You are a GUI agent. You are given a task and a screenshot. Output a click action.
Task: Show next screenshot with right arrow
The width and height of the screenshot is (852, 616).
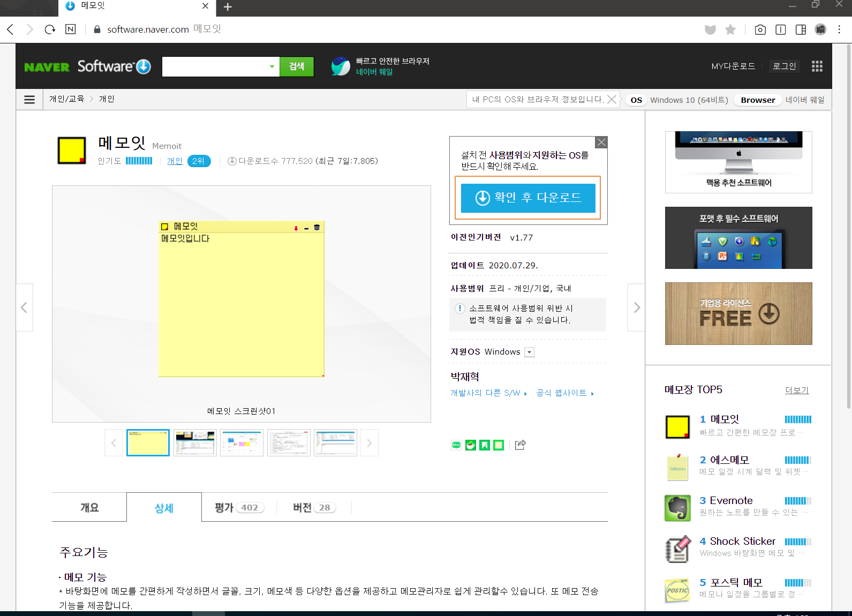(x=636, y=307)
